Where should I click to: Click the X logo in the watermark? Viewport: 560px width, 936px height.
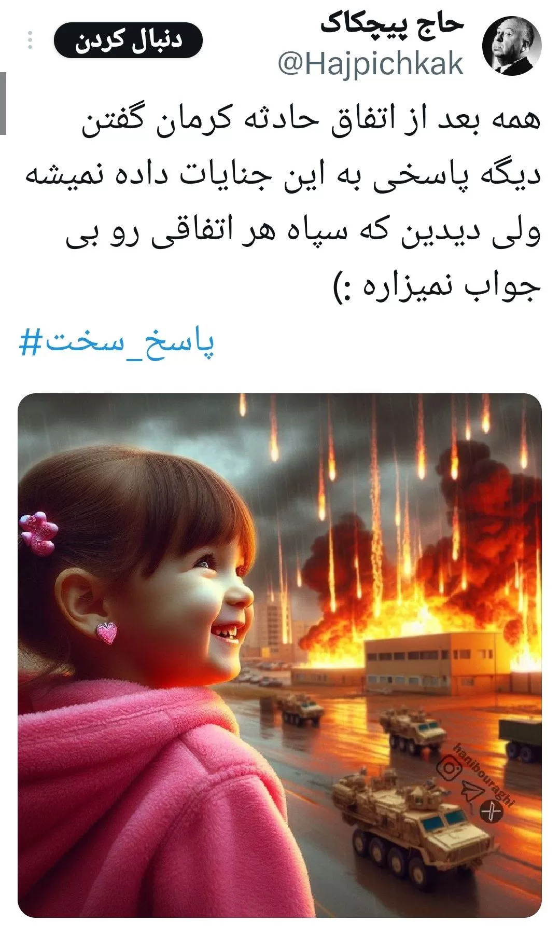click(491, 811)
